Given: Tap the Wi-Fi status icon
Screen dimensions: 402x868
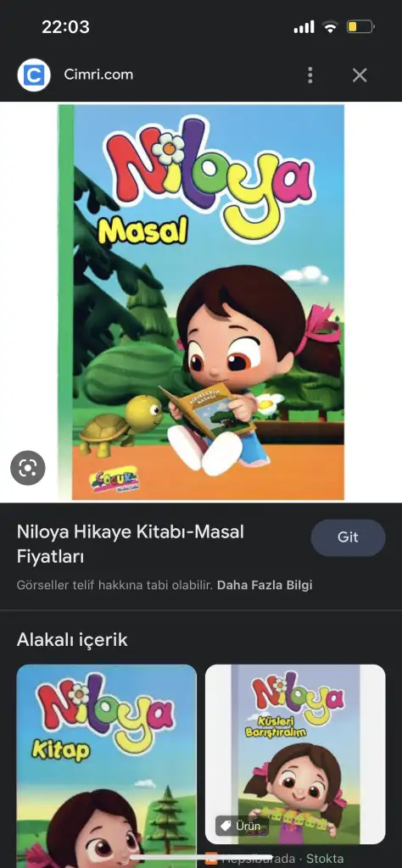Looking at the screenshot, I should [x=331, y=26].
